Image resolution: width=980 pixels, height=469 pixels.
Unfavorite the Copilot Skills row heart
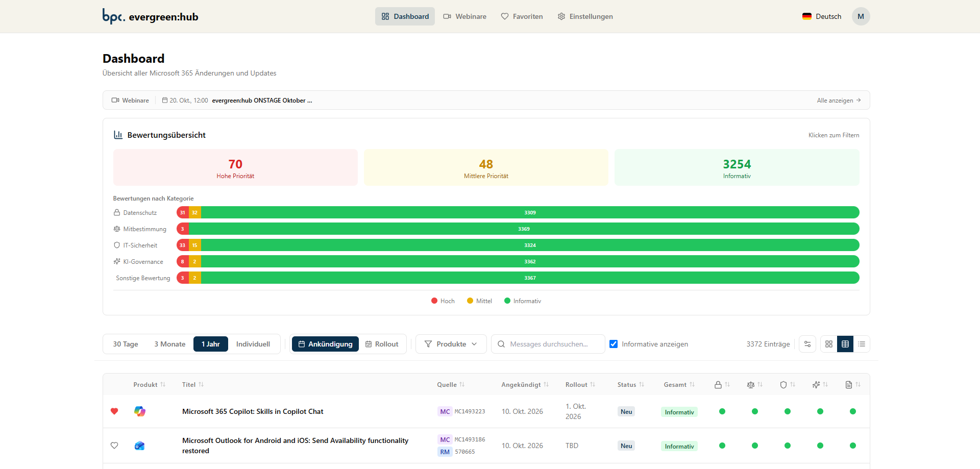click(x=114, y=411)
